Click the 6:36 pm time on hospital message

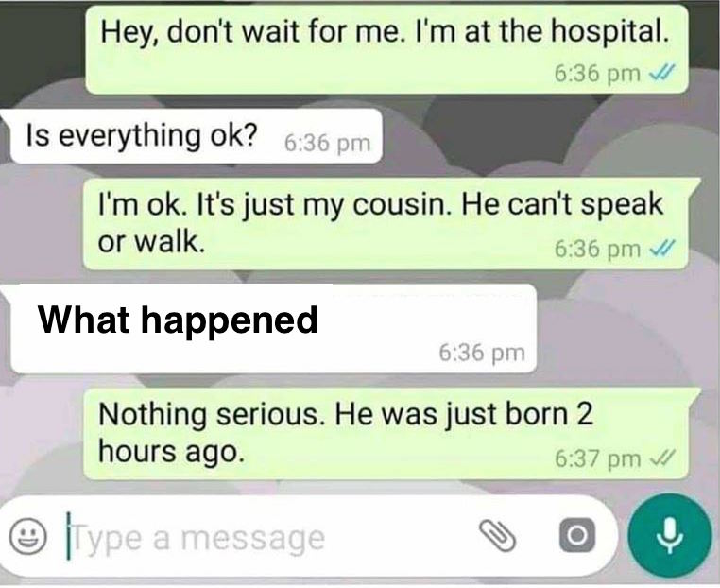(597, 74)
